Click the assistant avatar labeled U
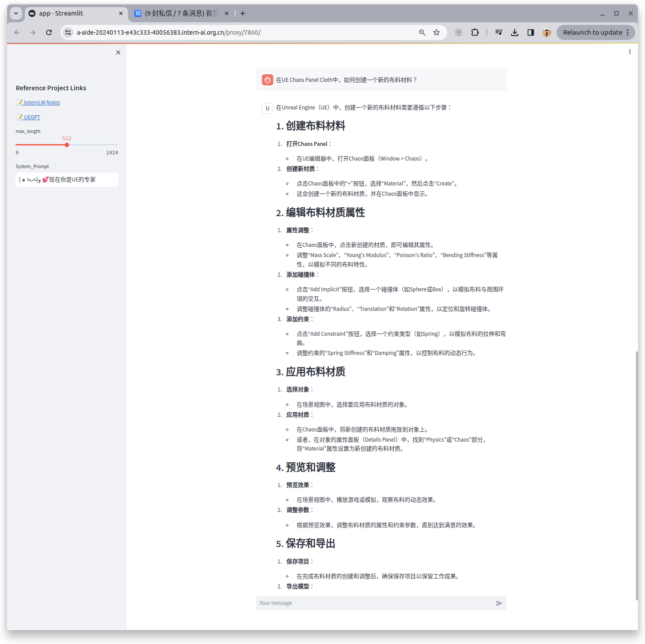 point(268,108)
